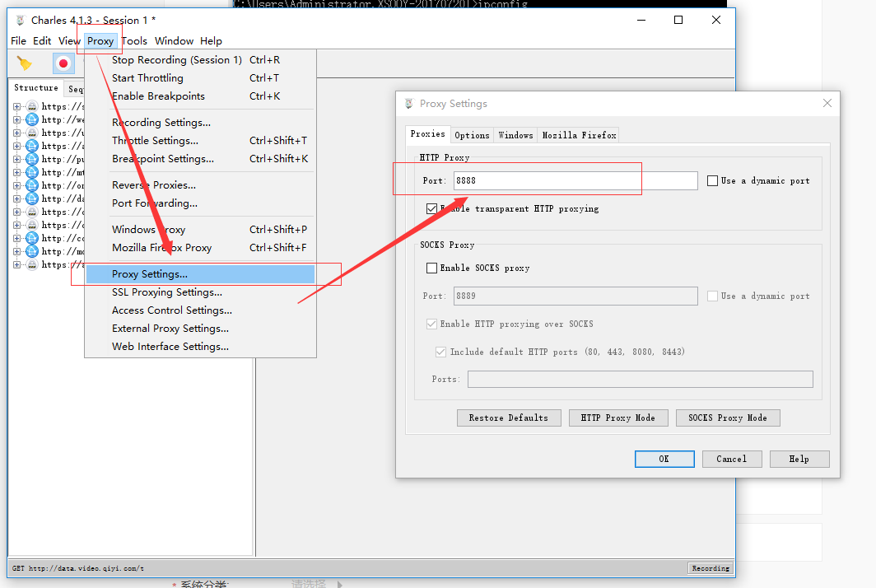876x588 pixels.
Task: Open the Help menu in the menu bar
Action: 211,41
